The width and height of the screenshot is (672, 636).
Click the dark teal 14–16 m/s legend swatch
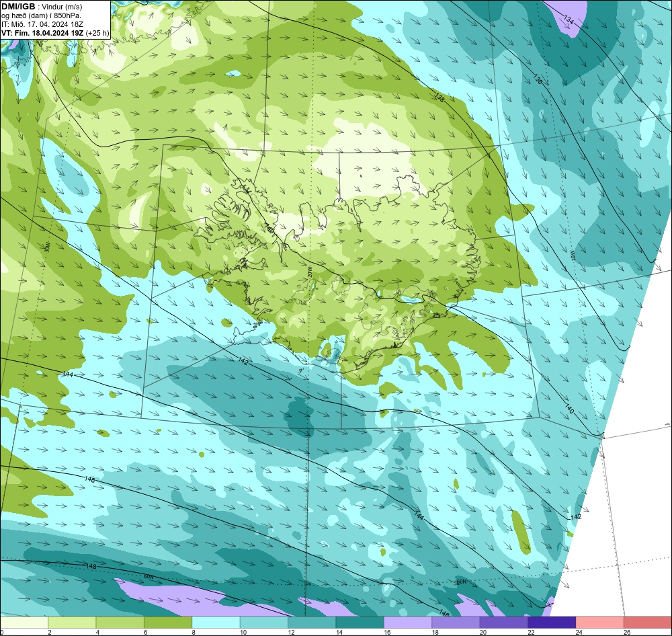pyautogui.click(x=360, y=623)
